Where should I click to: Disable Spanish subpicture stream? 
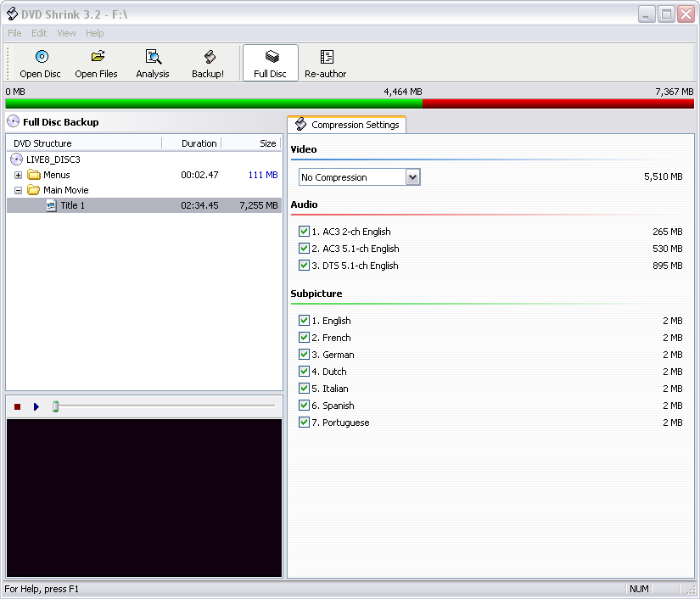point(304,406)
